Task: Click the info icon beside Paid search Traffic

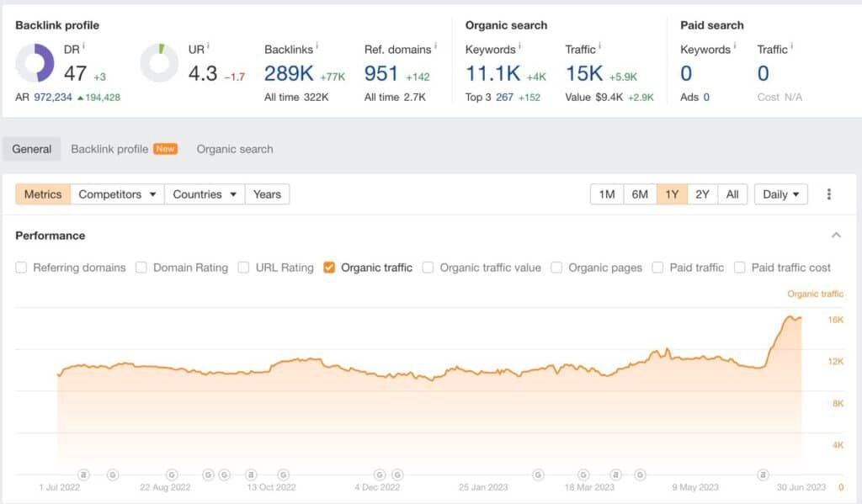Action: [x=791, y=45]
